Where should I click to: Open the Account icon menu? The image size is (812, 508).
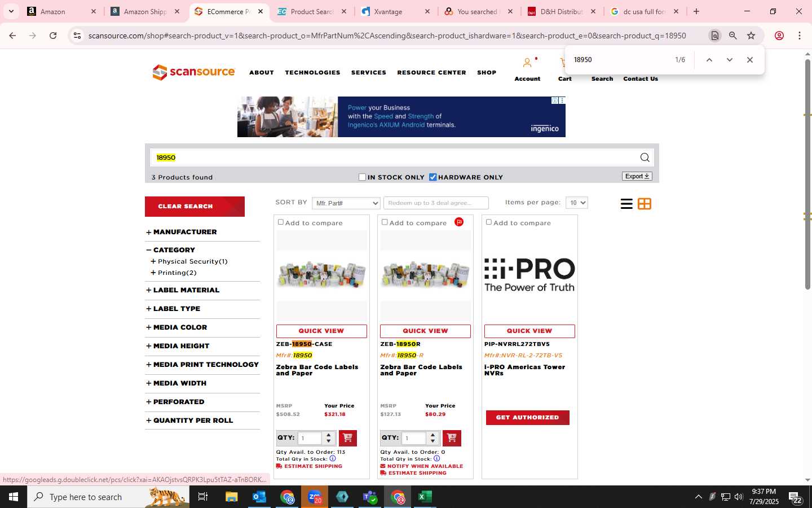click(x=527, y=63)
